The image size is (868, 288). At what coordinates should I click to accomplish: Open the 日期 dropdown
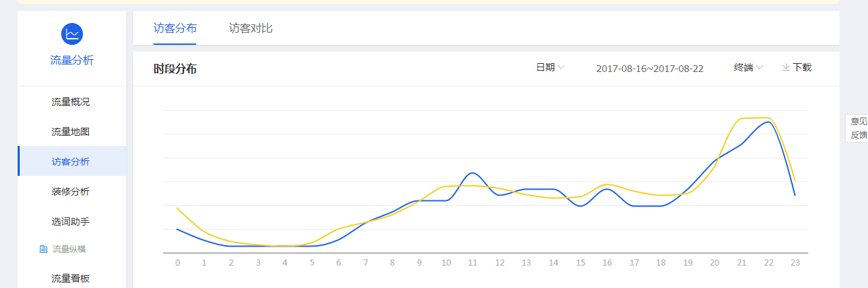tap(550, 67)
